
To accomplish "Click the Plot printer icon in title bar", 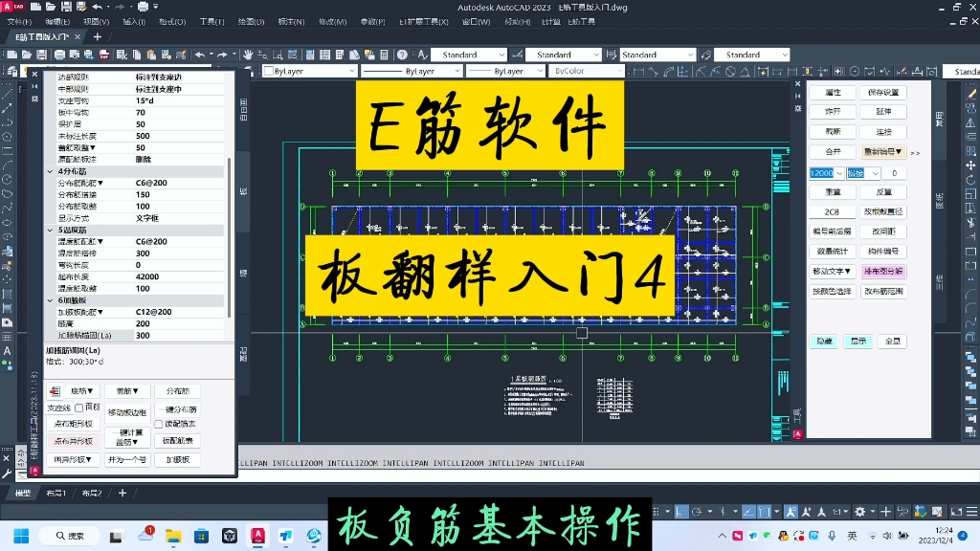I will 144,7.
